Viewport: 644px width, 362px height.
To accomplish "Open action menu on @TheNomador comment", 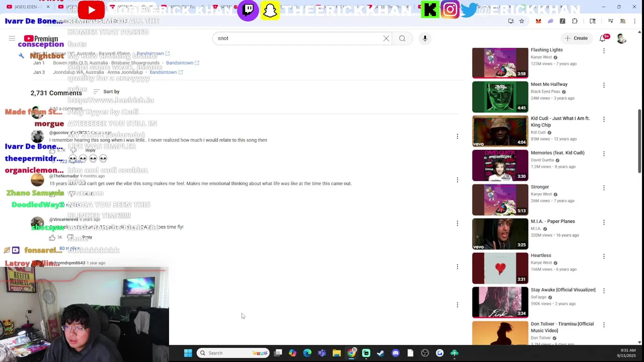I will pos(457,179).
